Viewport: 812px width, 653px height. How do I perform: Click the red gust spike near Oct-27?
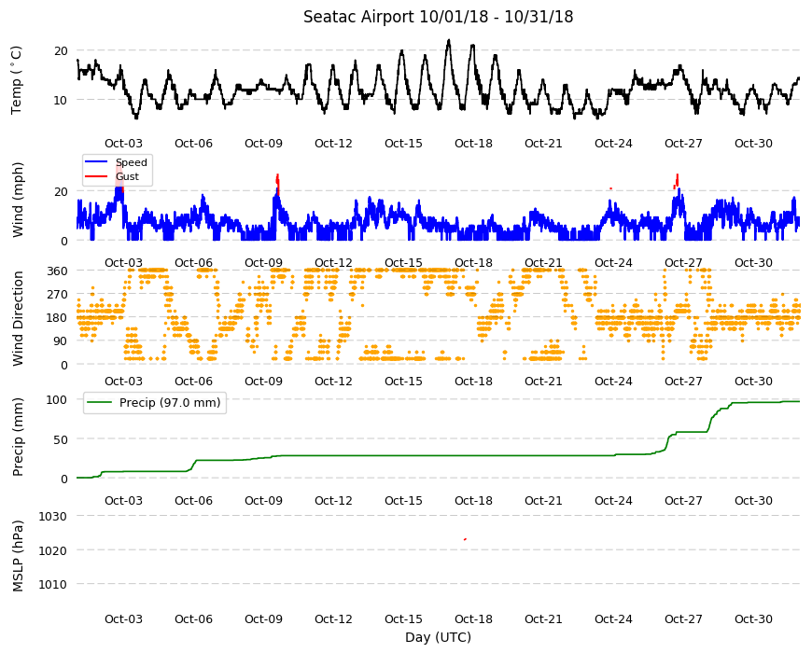(677, 181)
